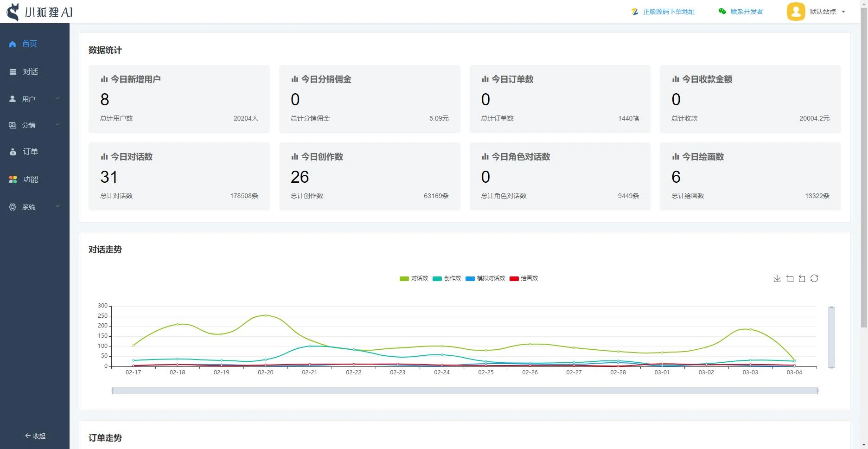The image size is (868, 449).
Task: Click the chart restore refresh icon
Action: click(814, 279)
